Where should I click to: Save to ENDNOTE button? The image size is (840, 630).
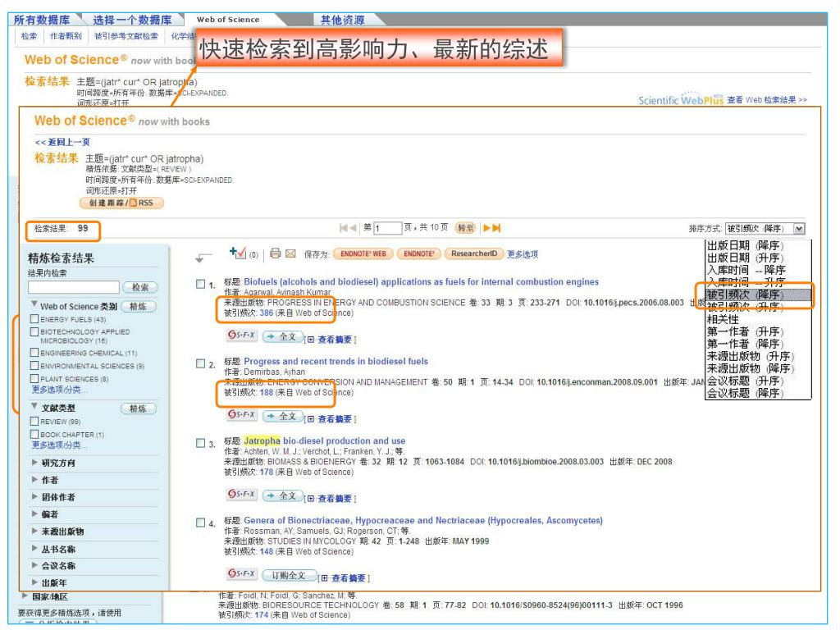pyautogui.click(x=419, y=254)
